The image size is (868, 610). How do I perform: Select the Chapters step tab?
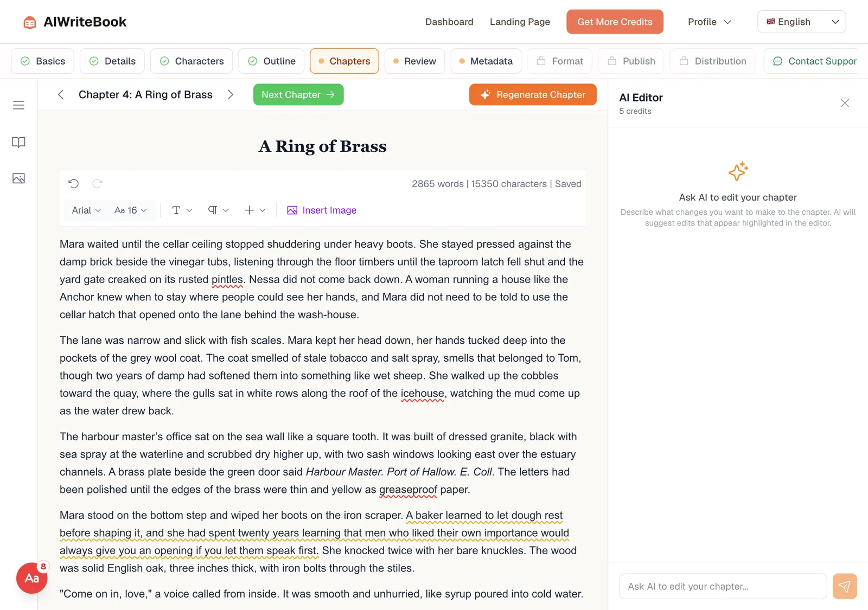[344, 61]
